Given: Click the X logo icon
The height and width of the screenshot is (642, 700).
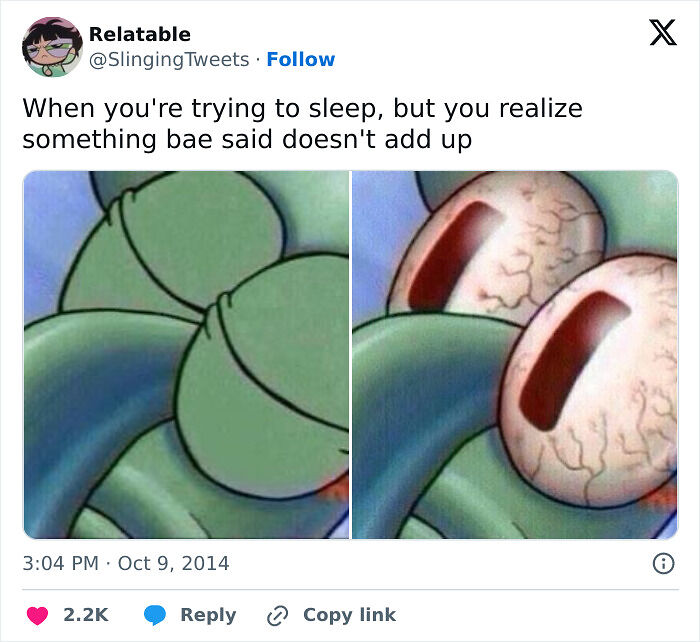Looking at the screenshot, I should pos(663,33).
